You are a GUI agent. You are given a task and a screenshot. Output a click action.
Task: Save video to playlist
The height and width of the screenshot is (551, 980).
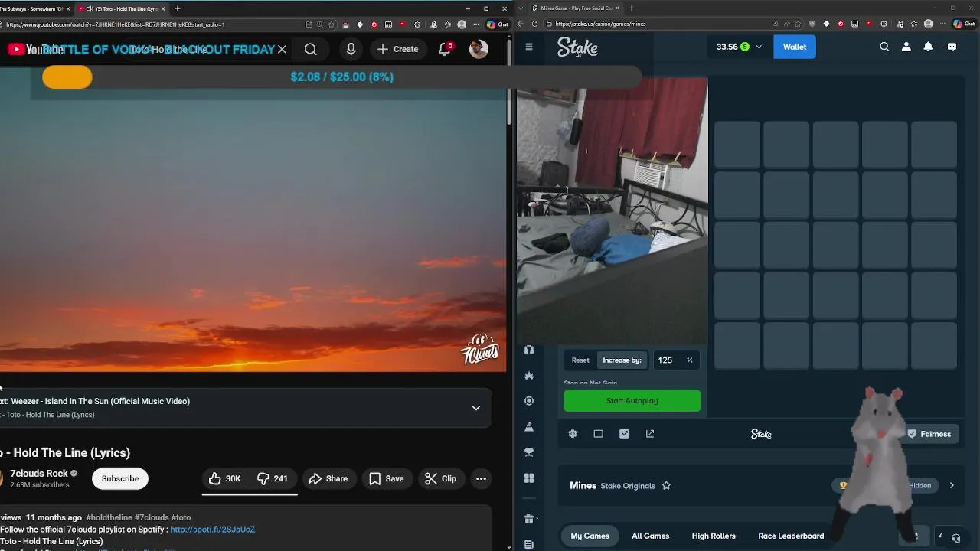tap(386, 478)
